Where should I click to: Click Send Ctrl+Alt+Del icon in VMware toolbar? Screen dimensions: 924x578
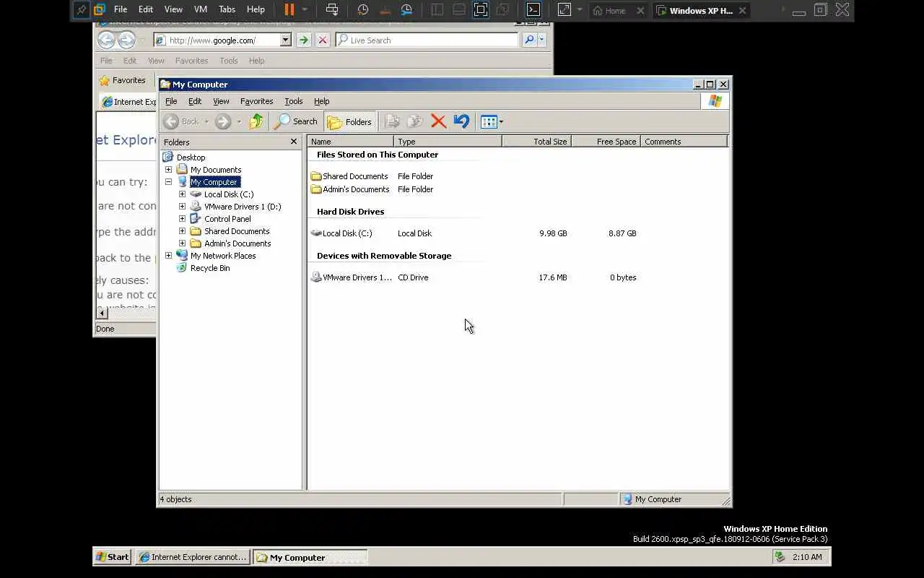pyautogui.click(x=332, y=9)
